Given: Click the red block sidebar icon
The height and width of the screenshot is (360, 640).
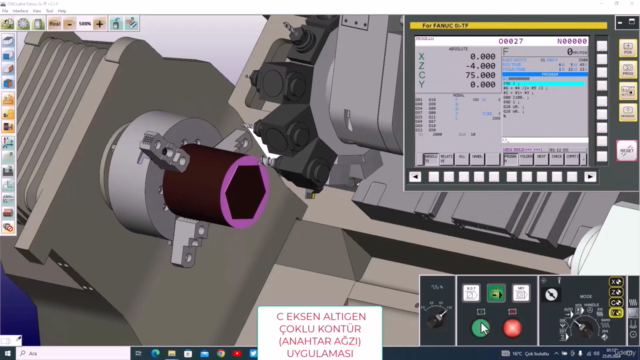Looking at the screenshot, I should click(8, 213).
